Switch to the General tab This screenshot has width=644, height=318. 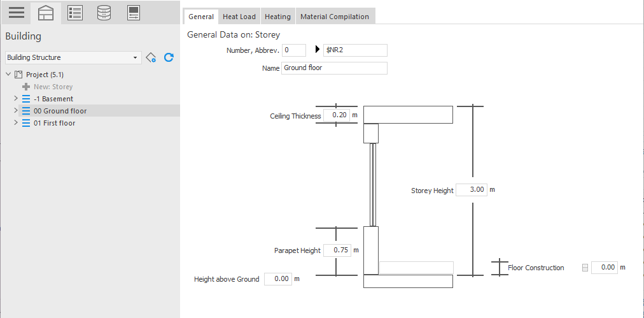[x=201, y=17]
